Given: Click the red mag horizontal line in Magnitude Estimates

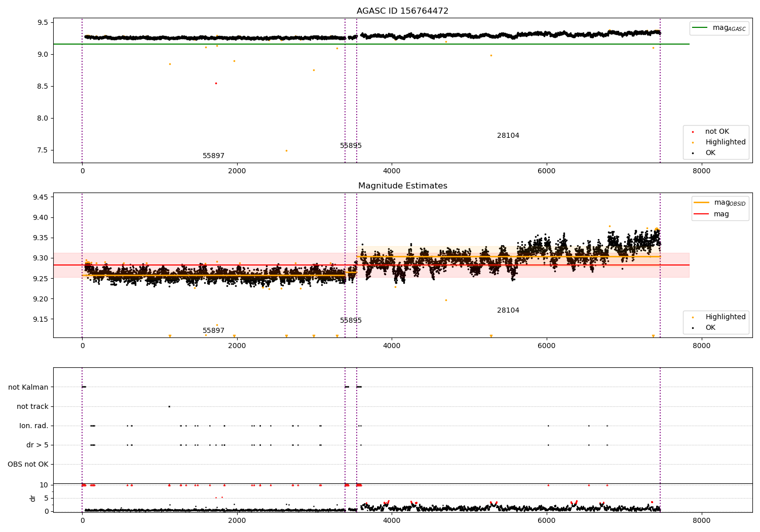Looking at the screenshot, I should 371,265.
